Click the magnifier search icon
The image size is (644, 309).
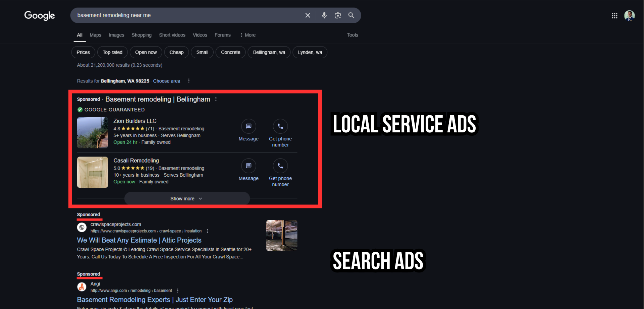pyautogui.click(x=351, y=15)
